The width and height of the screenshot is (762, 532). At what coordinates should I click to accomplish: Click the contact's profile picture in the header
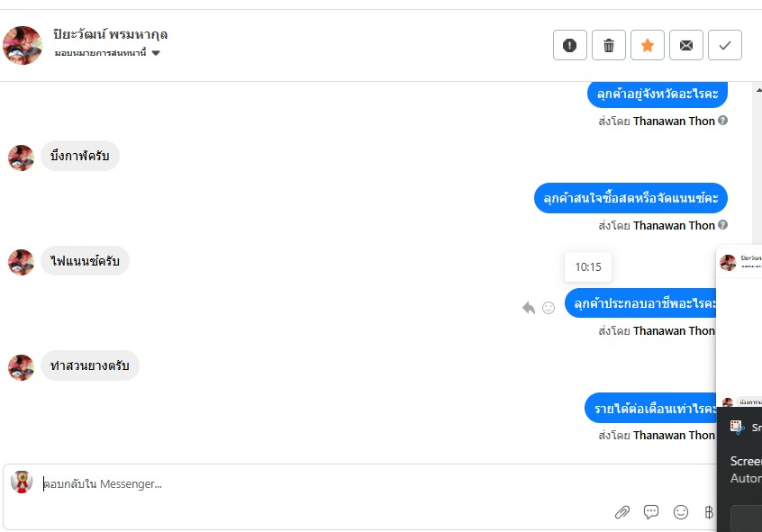[23, 45]
